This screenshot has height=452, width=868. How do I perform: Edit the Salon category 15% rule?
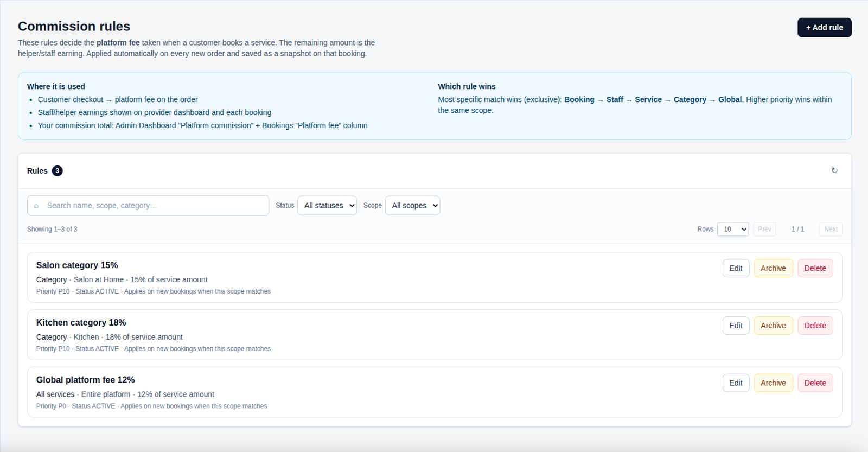736,268
